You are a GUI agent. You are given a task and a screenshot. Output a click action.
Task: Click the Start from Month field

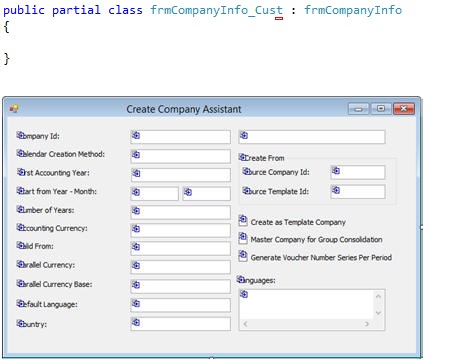(x=206, y=193)
